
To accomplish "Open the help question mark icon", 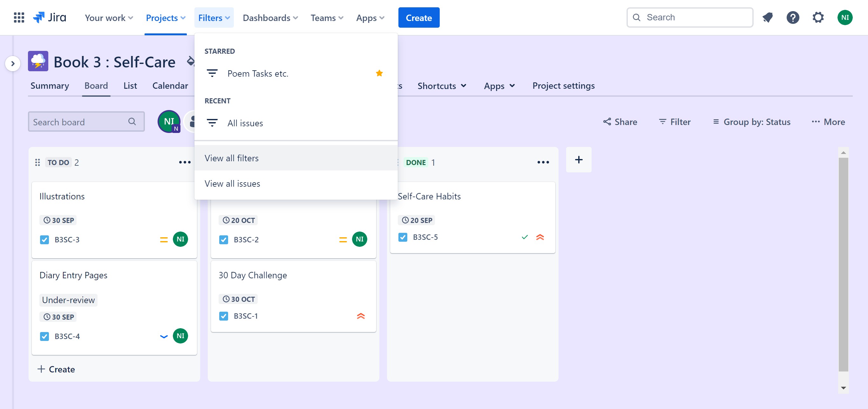I will pyautogui.click(x=792, y=17).
